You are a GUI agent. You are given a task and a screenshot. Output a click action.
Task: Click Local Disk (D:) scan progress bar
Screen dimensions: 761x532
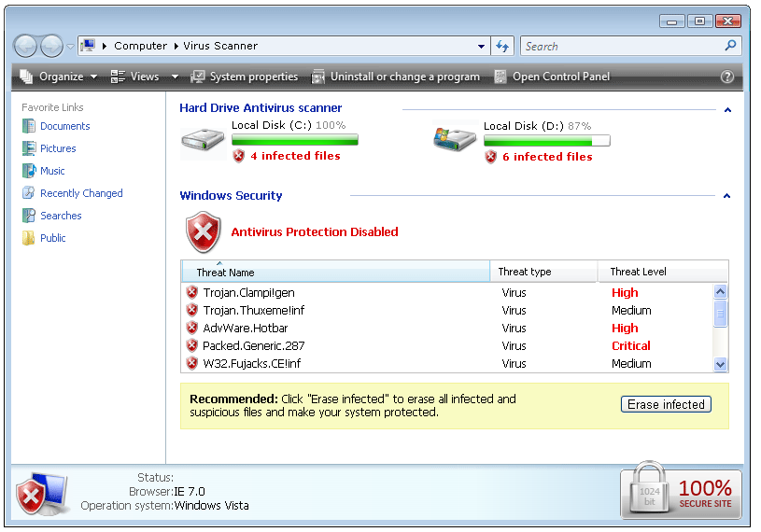point(546,141)
